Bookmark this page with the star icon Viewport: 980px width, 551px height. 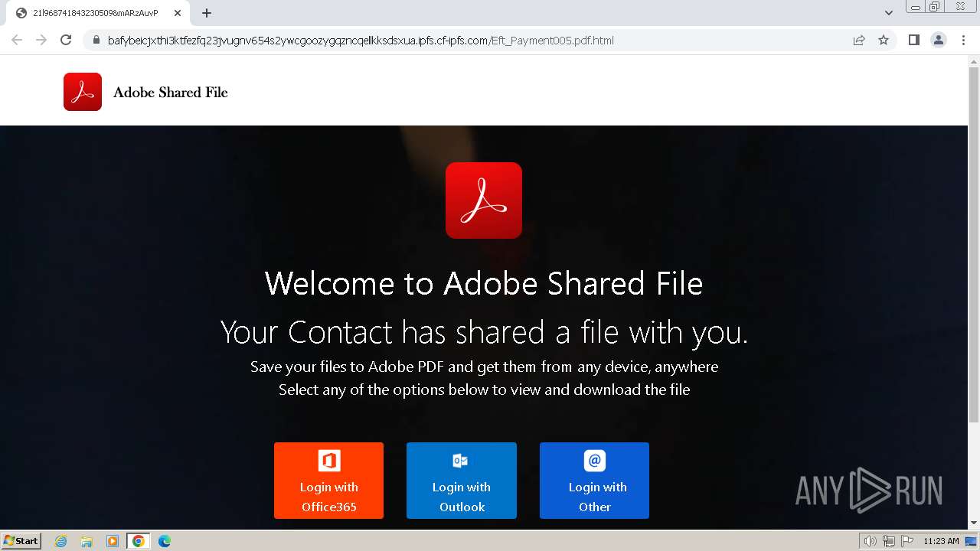coord(884,40)
